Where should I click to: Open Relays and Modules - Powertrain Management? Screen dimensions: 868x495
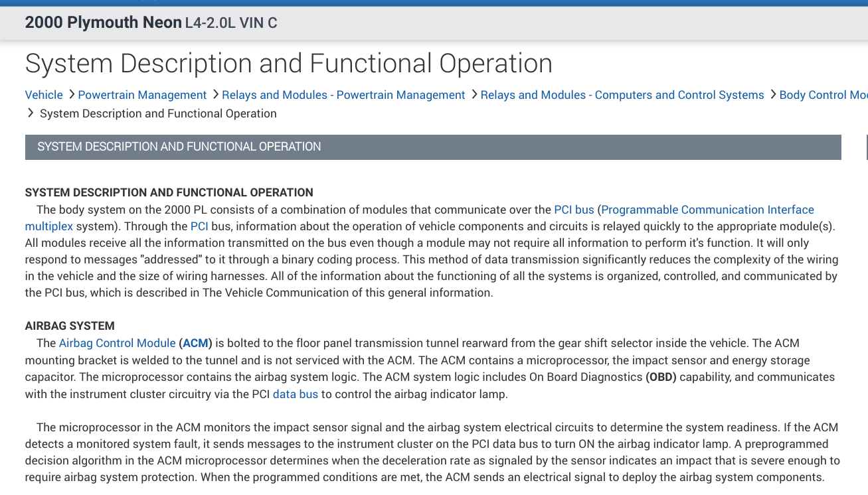[x=343, y=95]
